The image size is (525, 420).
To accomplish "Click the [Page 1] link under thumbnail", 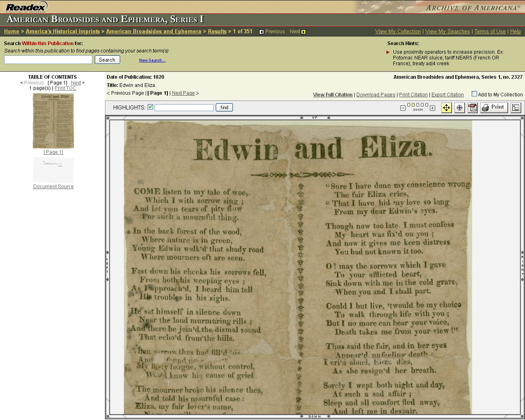I will (53, 152).
